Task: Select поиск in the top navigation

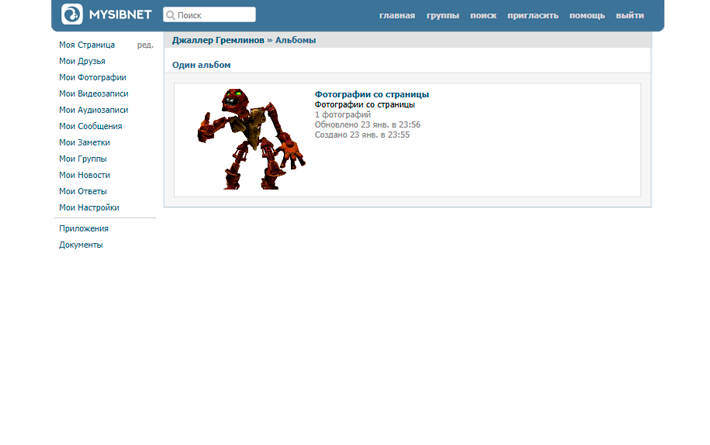Action: point(483,16)
